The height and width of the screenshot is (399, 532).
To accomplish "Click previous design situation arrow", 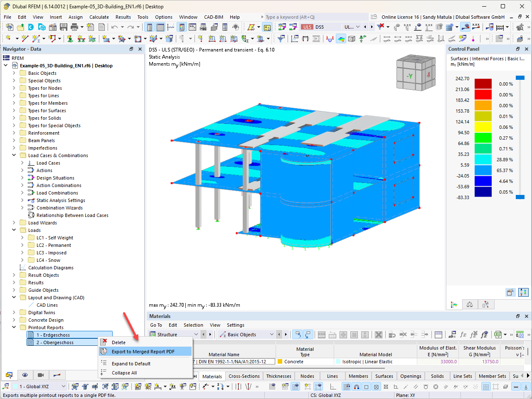I will [x=365, y=27].
